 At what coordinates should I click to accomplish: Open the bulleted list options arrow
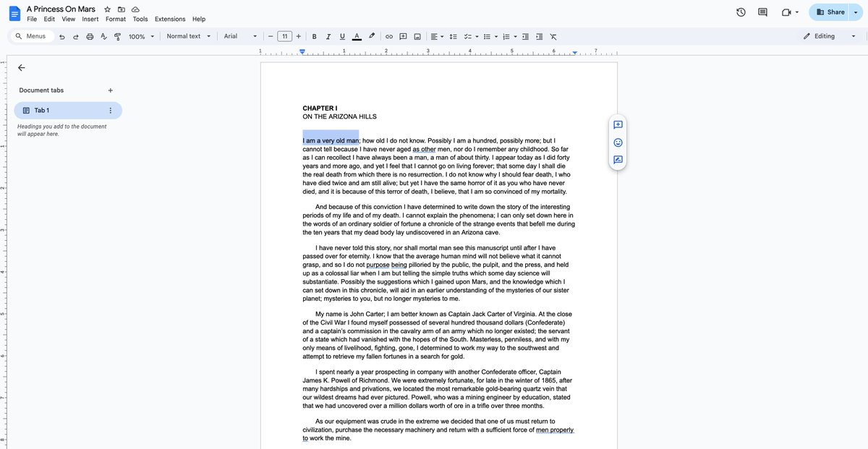(x=496, y=36)
